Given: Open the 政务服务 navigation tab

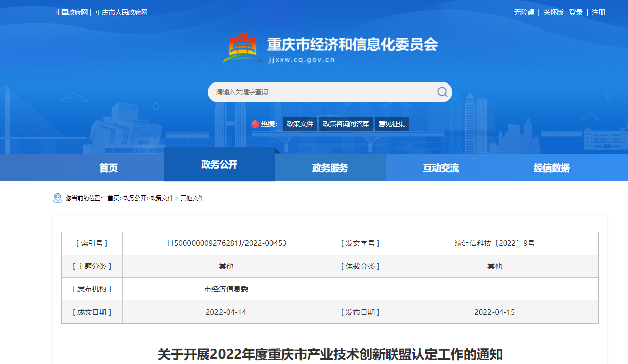Looking at the screenshot, I should tap(330, 168).
